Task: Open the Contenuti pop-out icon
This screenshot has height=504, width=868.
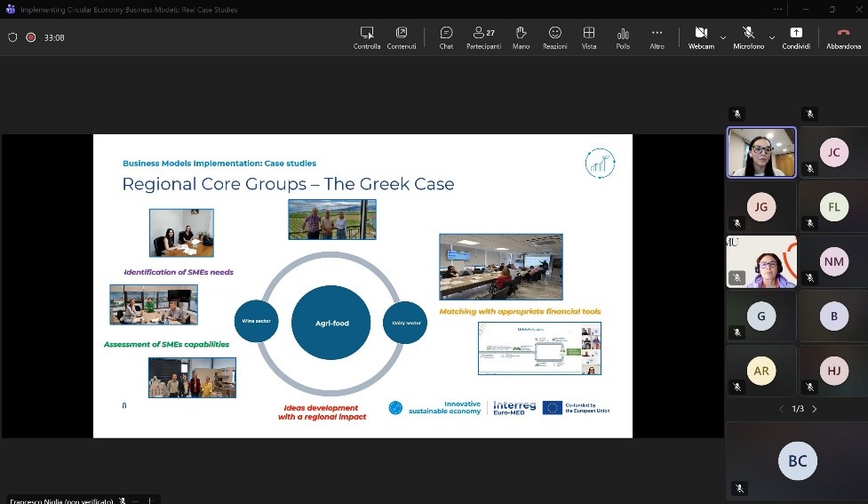Action: pos(402,36)
